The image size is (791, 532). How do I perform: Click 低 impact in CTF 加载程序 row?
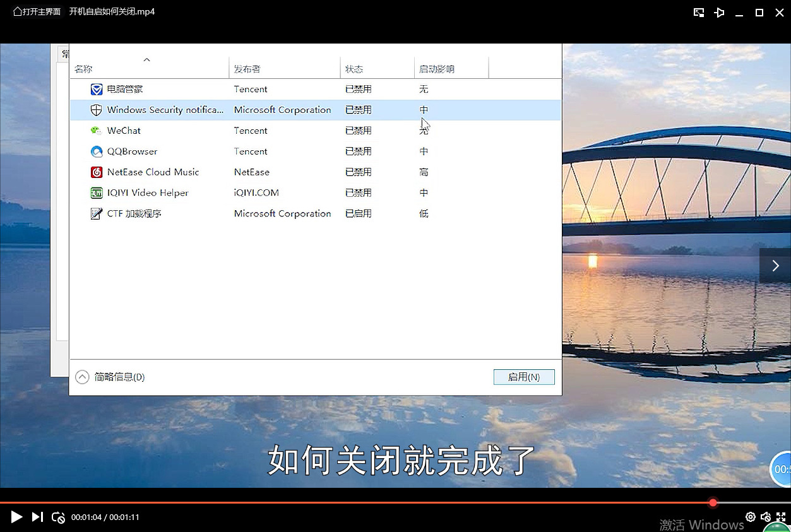click(424, 213)
